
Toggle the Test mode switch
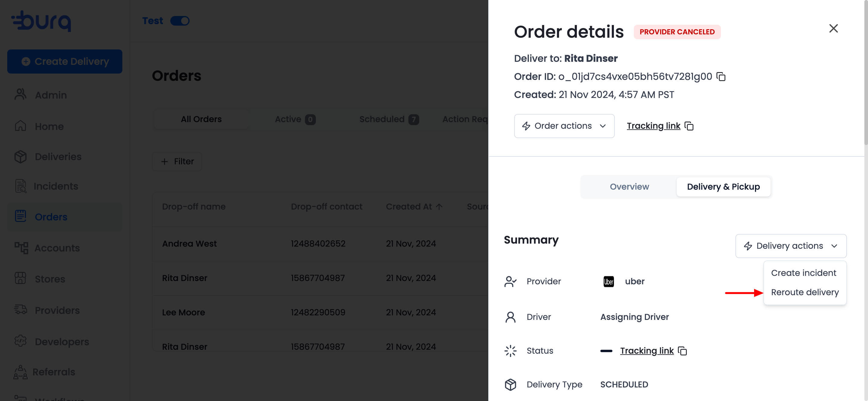click(x=180, y=21)
